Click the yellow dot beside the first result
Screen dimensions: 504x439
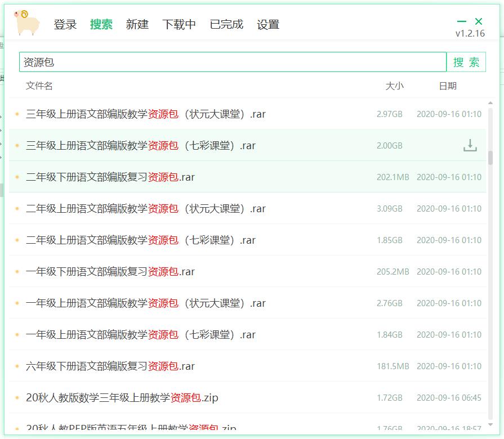pyautogui.click(x=16, y=114)
